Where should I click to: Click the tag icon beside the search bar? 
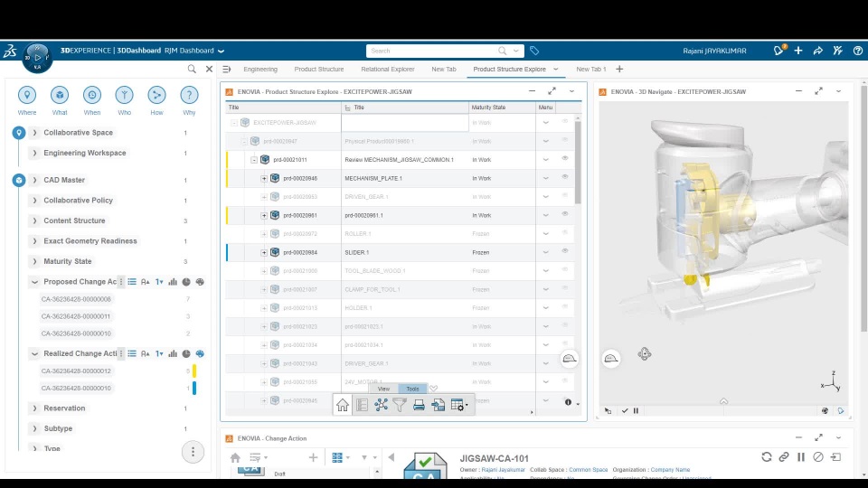534,51
